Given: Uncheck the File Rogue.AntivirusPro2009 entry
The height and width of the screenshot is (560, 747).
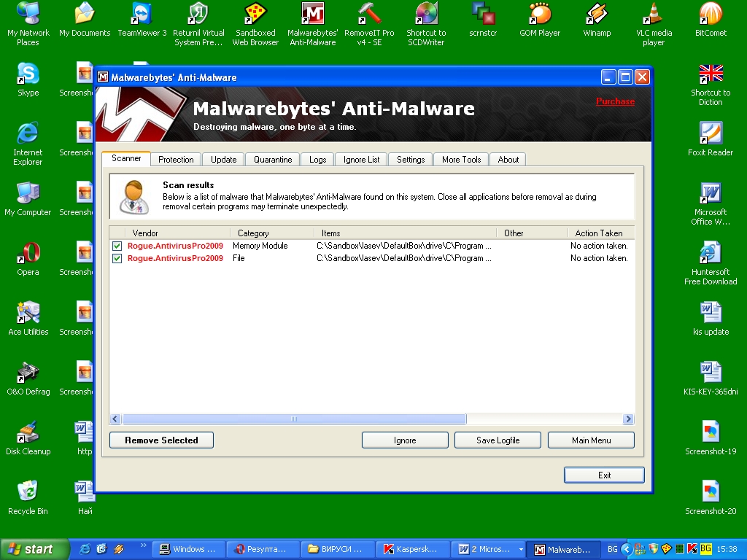Looking at the screenshot, I should tap(117, 258).
